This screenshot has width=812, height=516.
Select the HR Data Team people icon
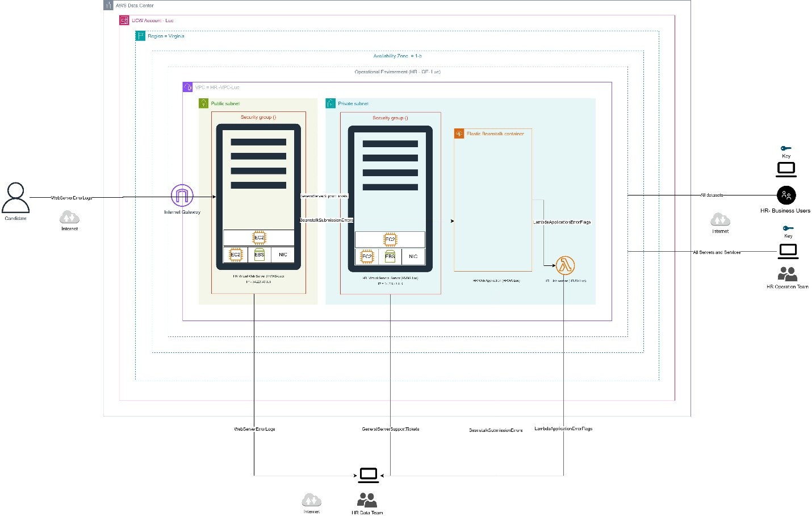(367, 500)
